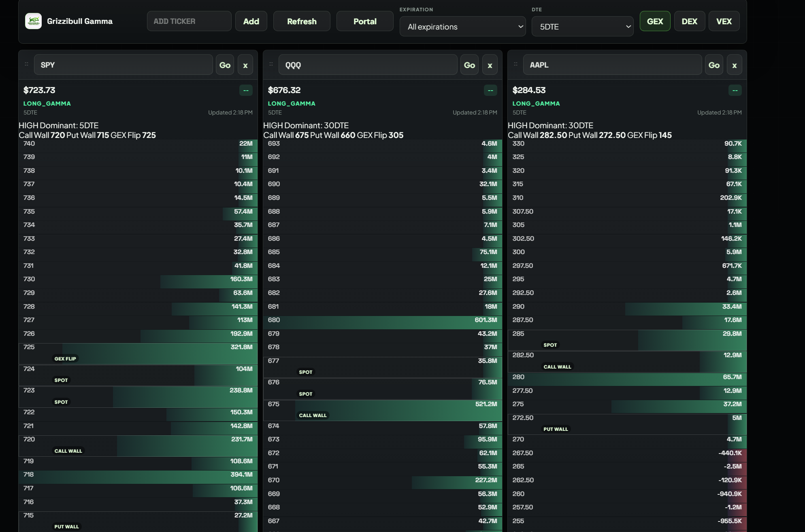Click the CALL WALL tag at SPY 720
Image resolution: width=805 pixels, height=532 pixels.
(x=68, y=451)
